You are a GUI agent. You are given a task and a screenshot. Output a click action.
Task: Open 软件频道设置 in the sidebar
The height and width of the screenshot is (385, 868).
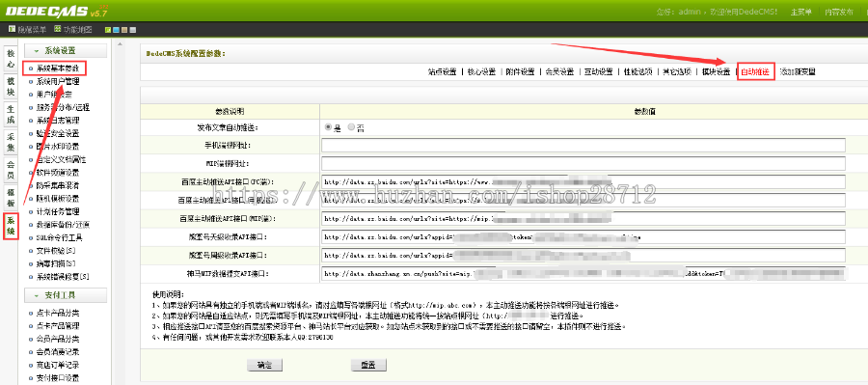[58, 173]
